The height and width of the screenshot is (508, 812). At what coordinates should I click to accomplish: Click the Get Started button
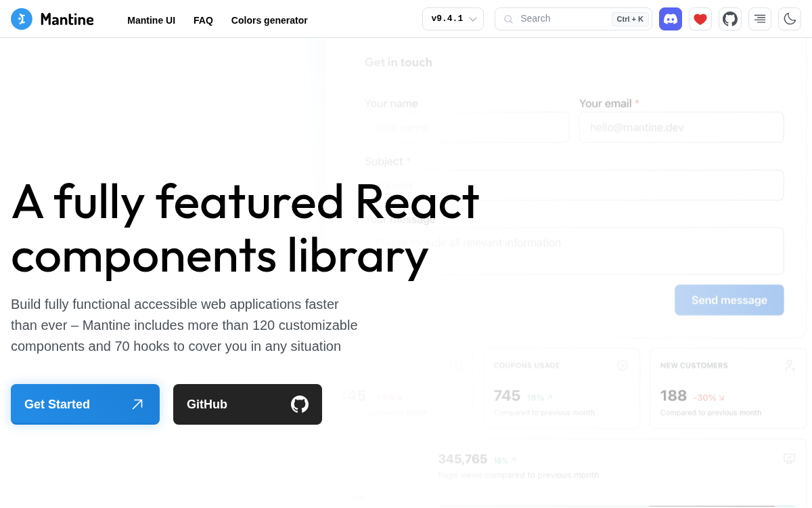pyautogui.click(x=85, y=404)
